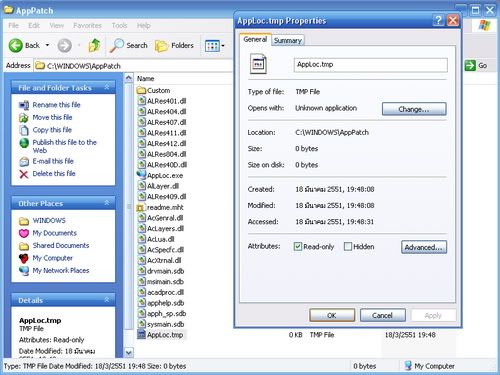The width and height of the screenshot is (500, 375).
Task: Toggle the Read-only attribute checkbox
Action: [x=298, y=246]
